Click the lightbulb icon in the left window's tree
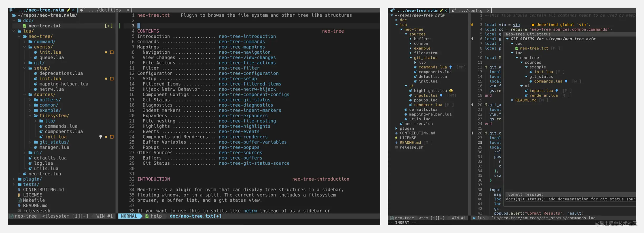This screenshot has height=233, width=644. coord(100,137)
